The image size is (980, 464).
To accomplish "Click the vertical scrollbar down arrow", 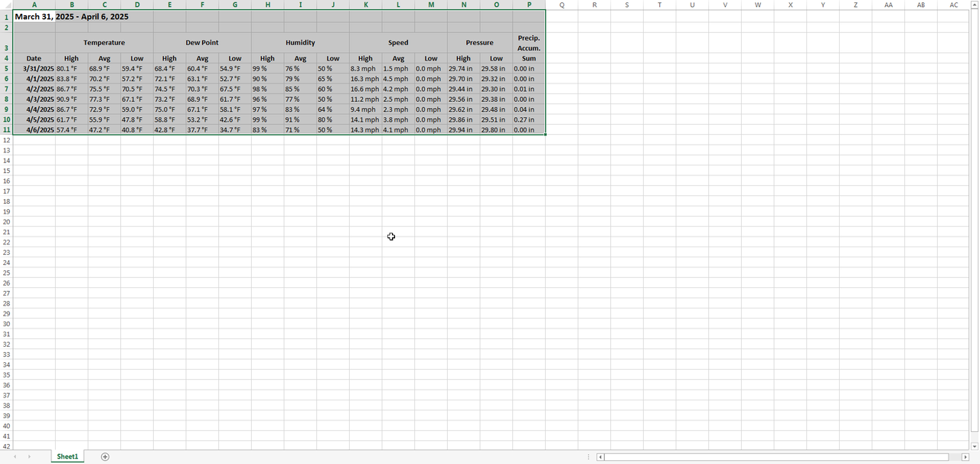I will click(x=975, y=446).
